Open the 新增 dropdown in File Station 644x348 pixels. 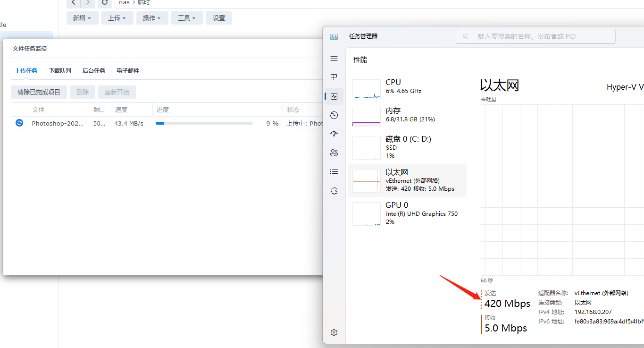(83, 18)
